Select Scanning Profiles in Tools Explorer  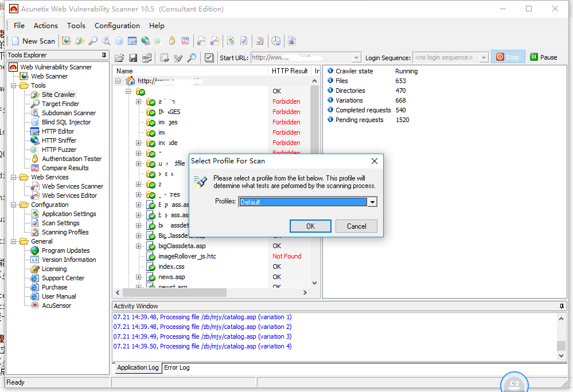65,233
